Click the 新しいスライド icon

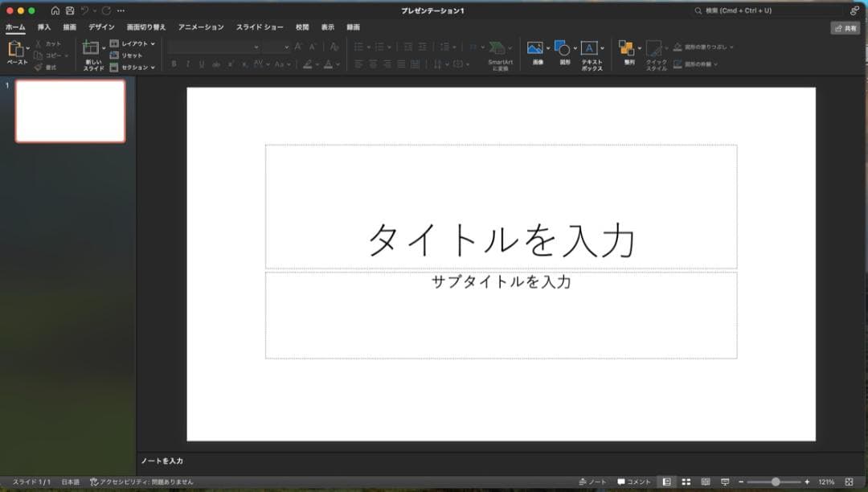pos(91,50)
